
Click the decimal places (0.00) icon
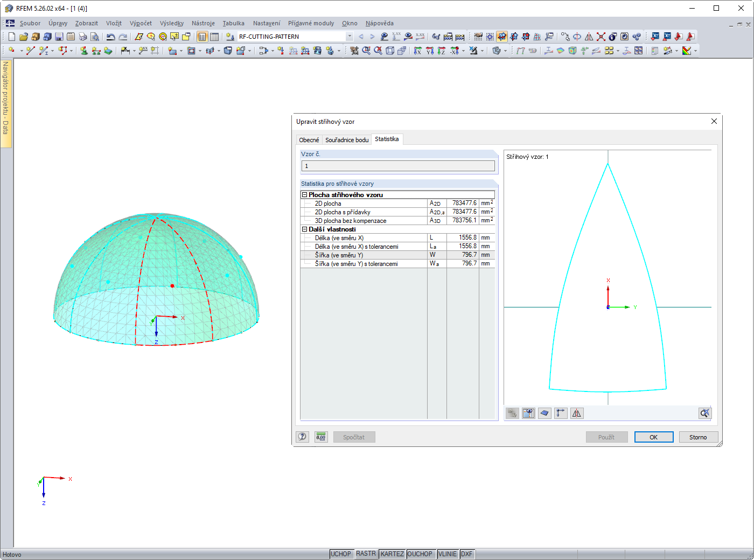[x=321, y=437]
